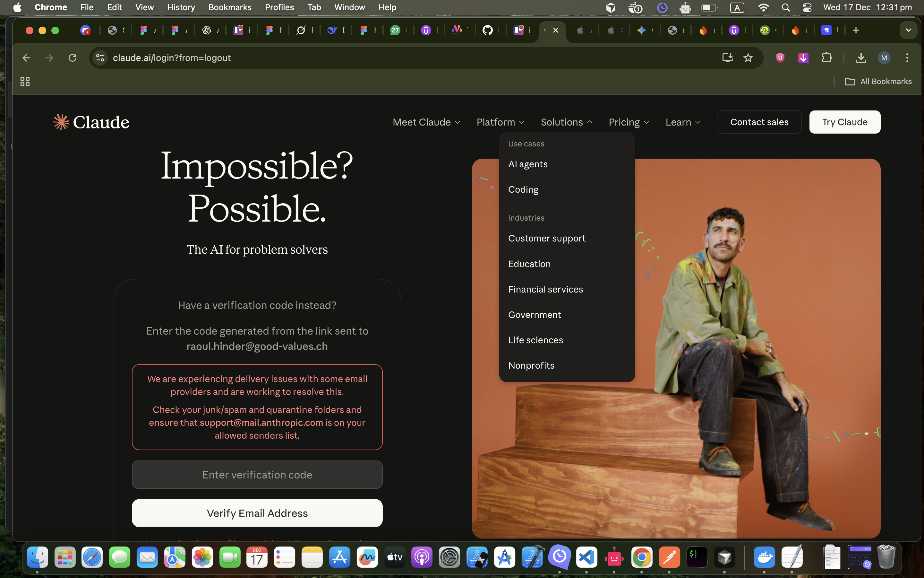Open Finder from the dock
The height and width of the screenshot is (578, 924).
37,557
